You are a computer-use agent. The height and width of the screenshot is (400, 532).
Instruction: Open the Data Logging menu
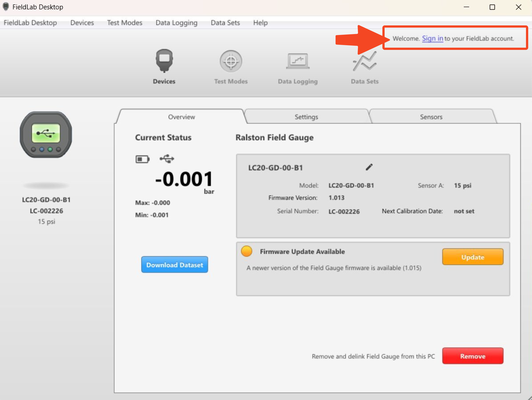pos(177,22)
